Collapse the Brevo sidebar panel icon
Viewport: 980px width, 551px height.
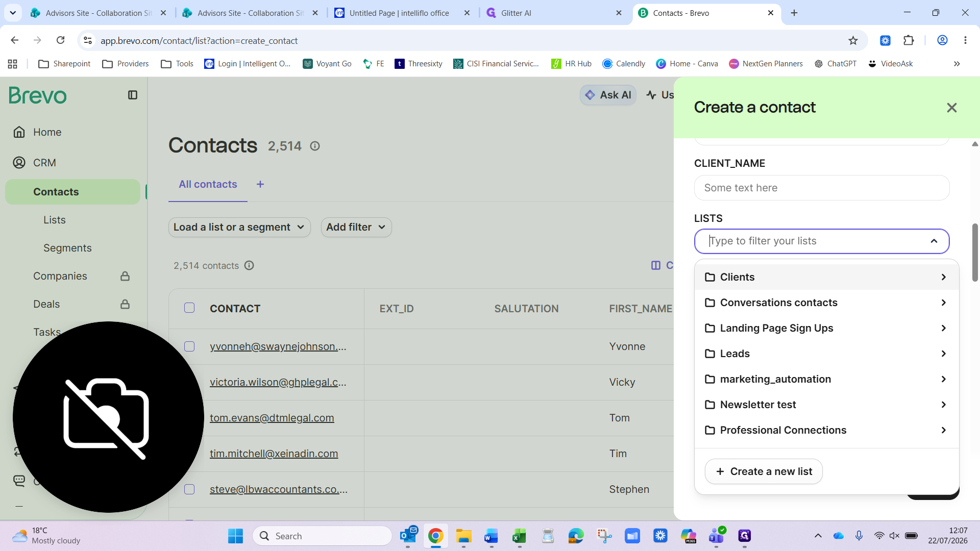point(133,95)
